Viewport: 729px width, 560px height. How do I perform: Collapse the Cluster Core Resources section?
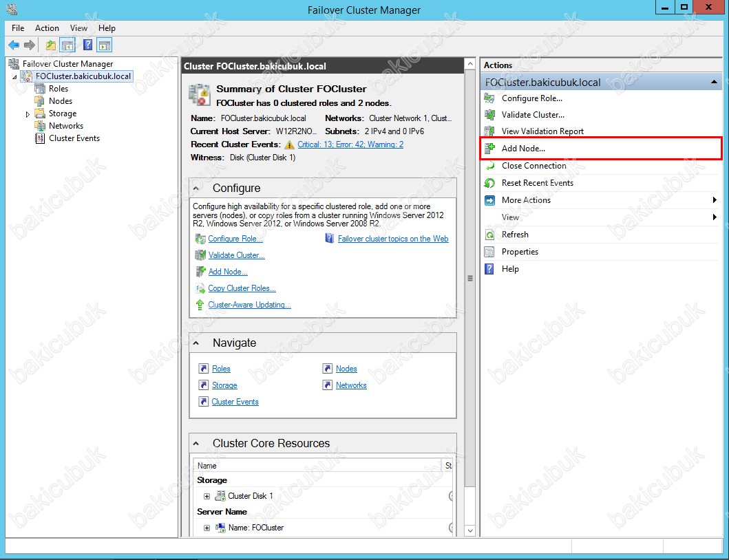[196, 443]
